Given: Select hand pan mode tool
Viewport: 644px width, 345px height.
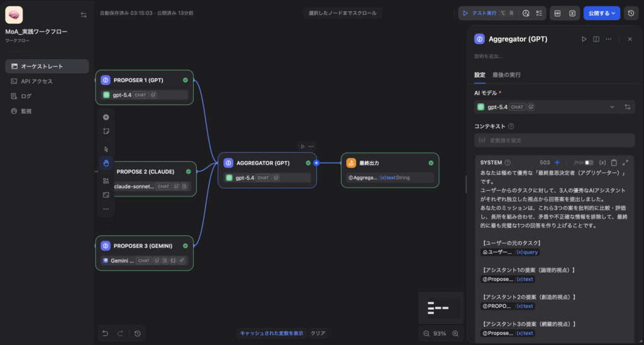Looking at the screenshot, I should (106, 163).
